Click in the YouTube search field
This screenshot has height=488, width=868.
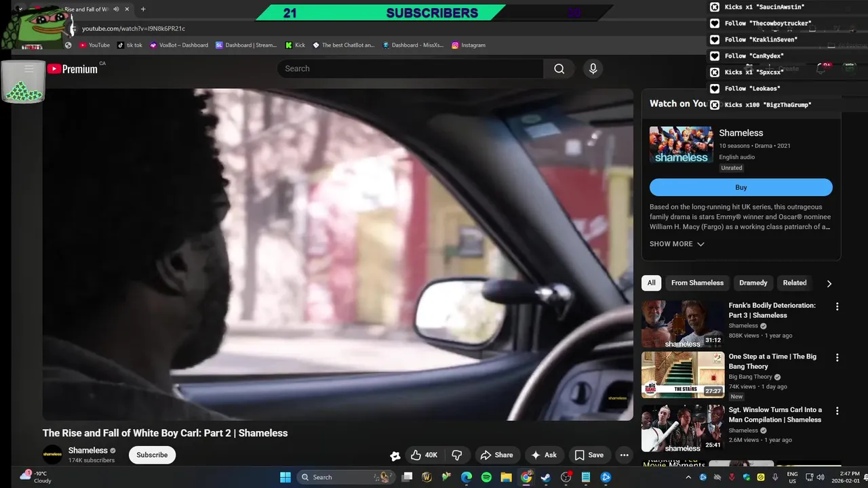pos(410,68)
